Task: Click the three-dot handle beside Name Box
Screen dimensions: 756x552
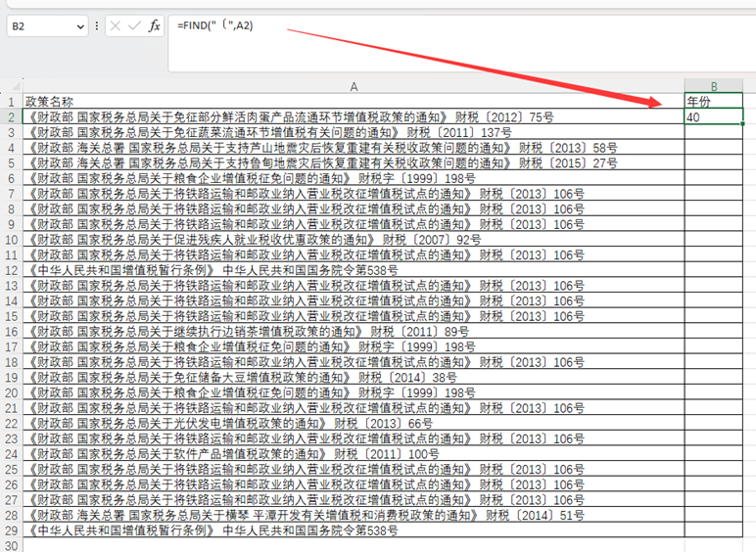Action: (x=97, y=26)
